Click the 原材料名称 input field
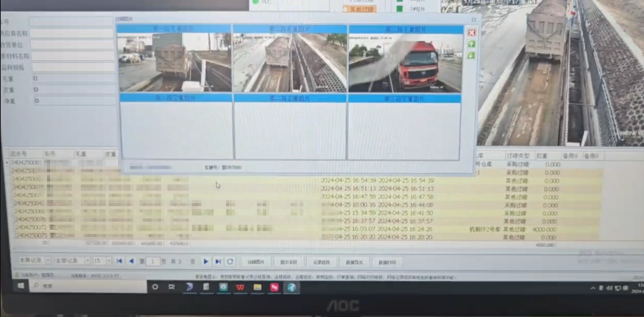Image resolution: width=644 pixels, height=317 pixels. [73, 56]
